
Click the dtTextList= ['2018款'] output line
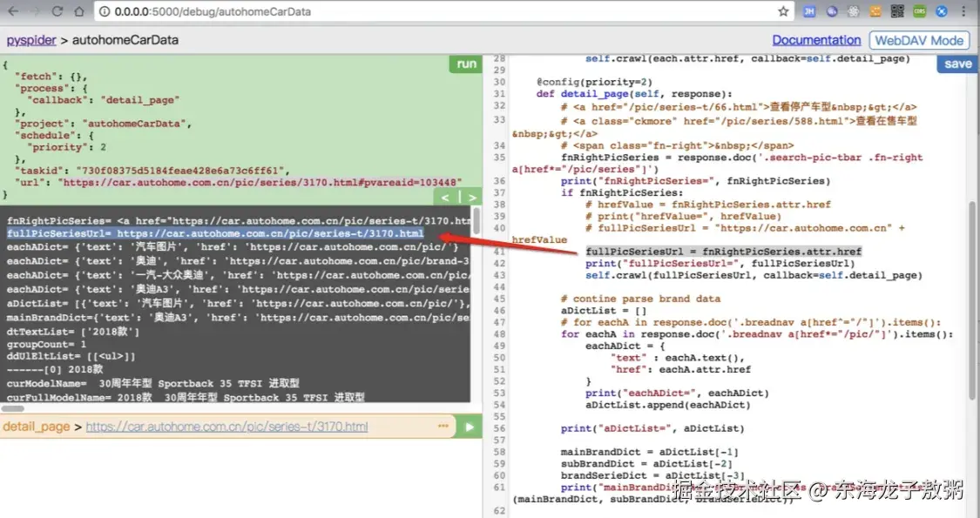[x=73, y=332]
